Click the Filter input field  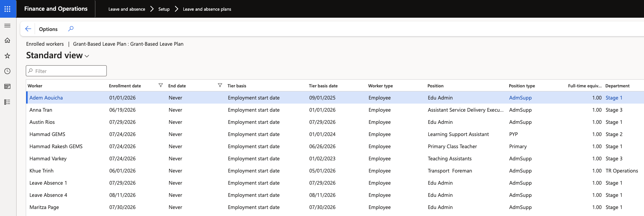click(x=66, y=71)
